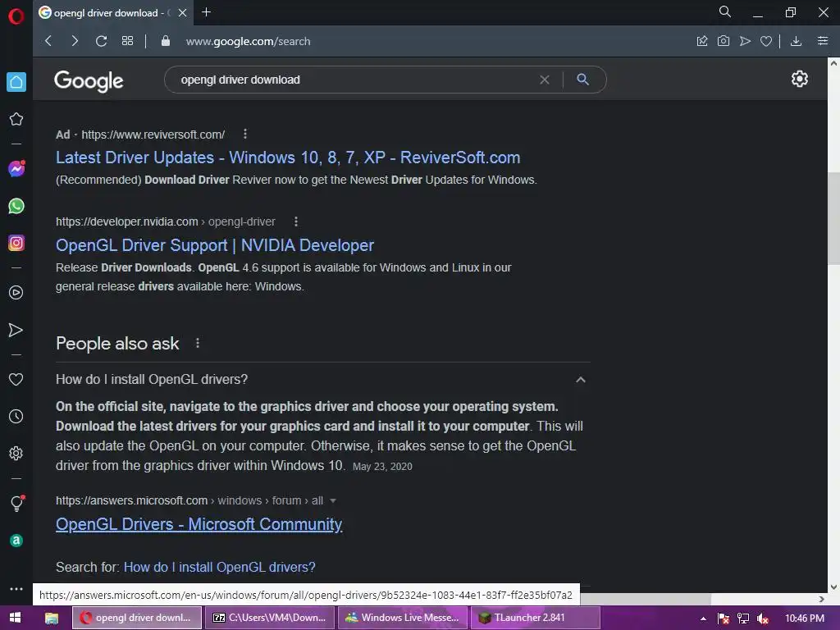
Task: Open Windows Start menu
Action: point(15,618)
